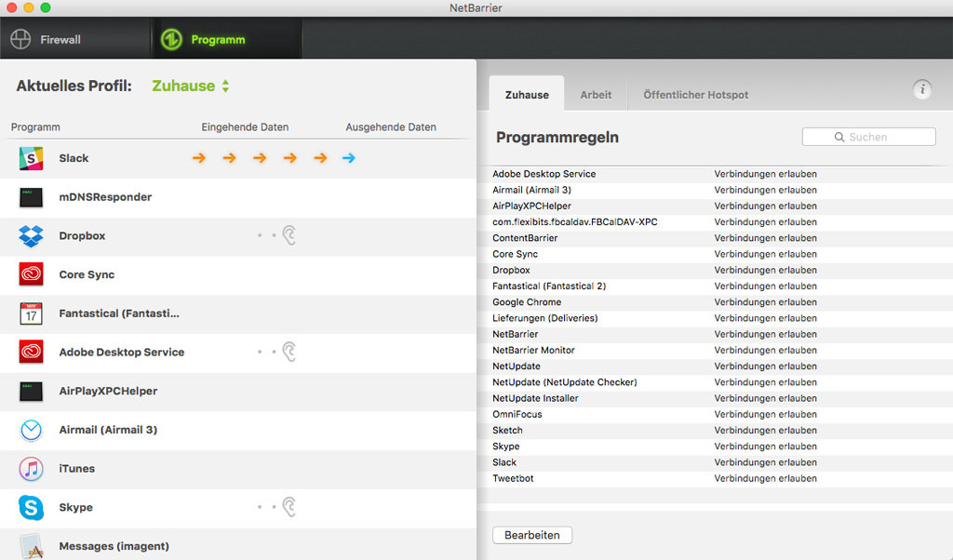Select the Öffentlicher Hotspot tab
Image resolution: width=953 pixels, height=560 pixels.
click(696, 95)
